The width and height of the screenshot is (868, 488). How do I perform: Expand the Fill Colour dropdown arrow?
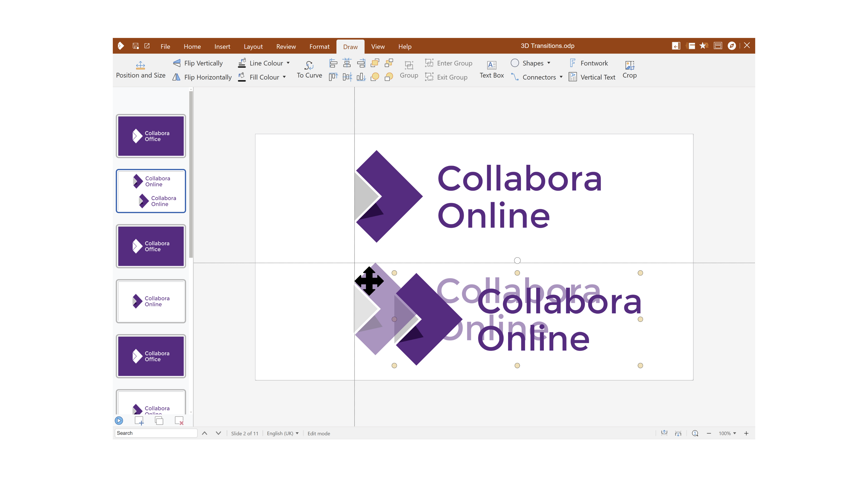[x=284, y=77]
